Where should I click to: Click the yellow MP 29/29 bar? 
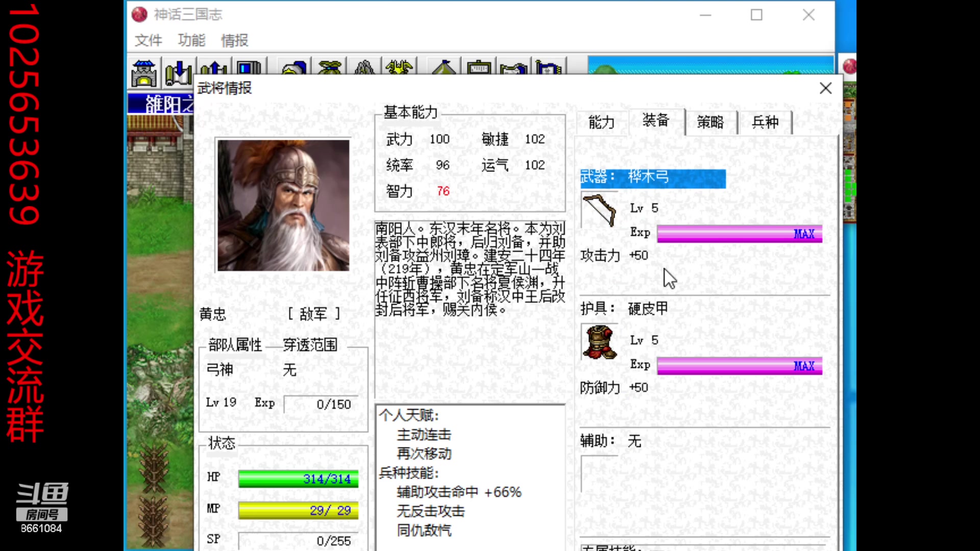(298, 510)
